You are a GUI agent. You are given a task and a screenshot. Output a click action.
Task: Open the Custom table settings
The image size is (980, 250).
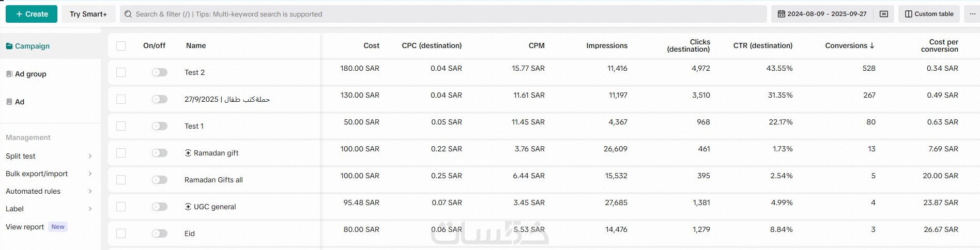(x=929, y=14)
